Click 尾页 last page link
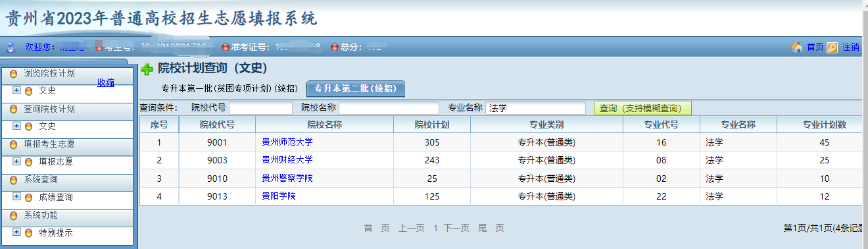The width and height of the screenshot is (868, 249). click(x=491, y=228)
